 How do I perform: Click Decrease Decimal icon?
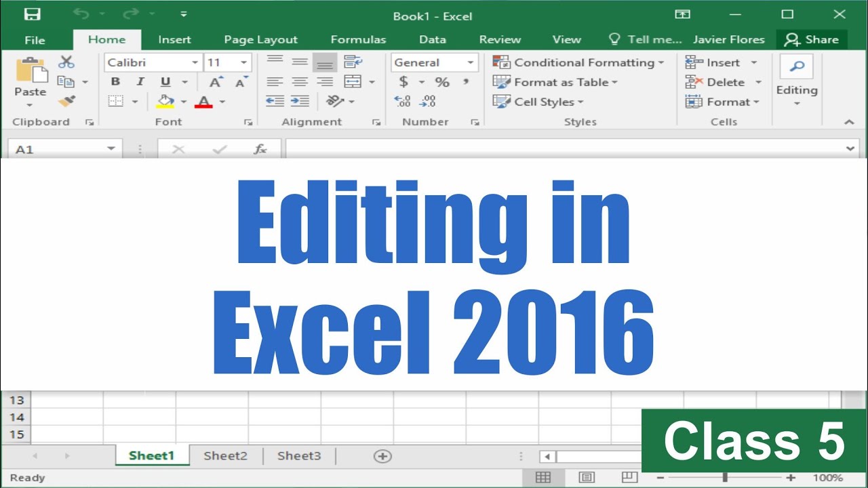(x=427, y=102)
